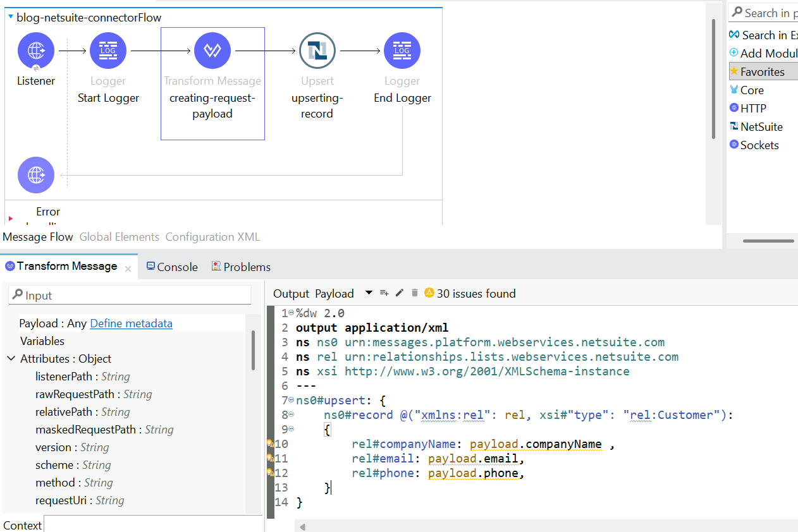Viewport: 798px width, 532px height.
Task: Expand the Error handling section
Action: [11, 218]
